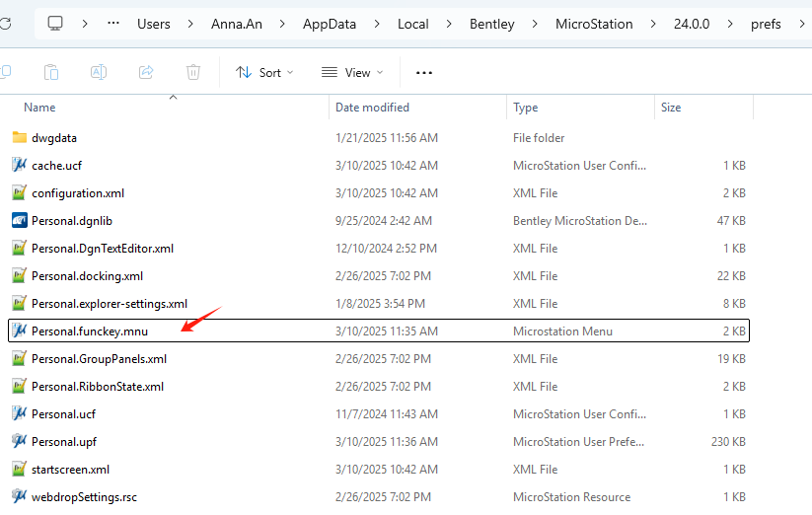Expand chevron after 24.0.0 in breadcrumb
This screenshot has height=515, width=812.
[730, 24]
